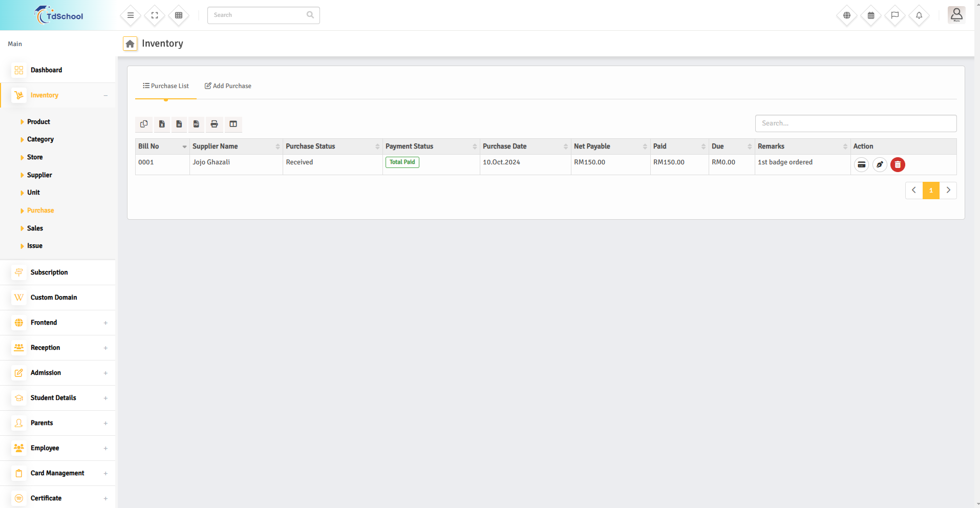Open the column visibility toggle
980x508 pixels.
click(233, 124)
